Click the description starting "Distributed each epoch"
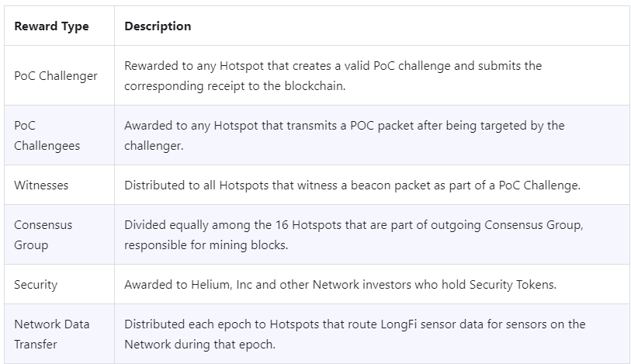This screenshot has width=631, height=364. click(355, 334)
